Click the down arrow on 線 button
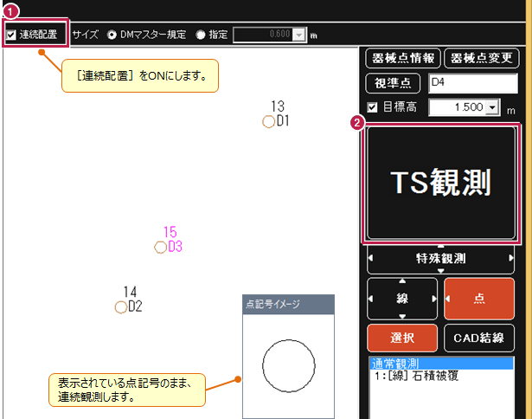 (402, 317)
